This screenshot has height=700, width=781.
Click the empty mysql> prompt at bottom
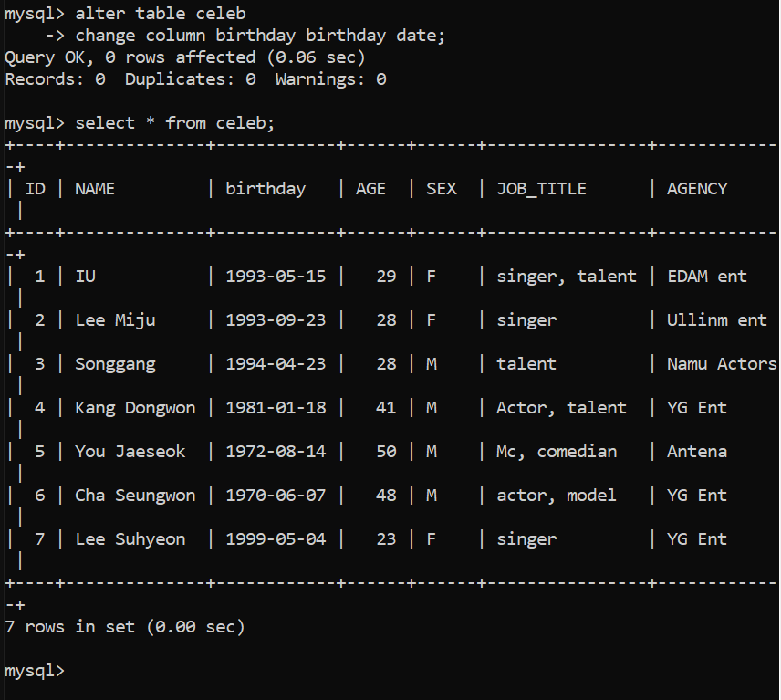click(35, 671)
